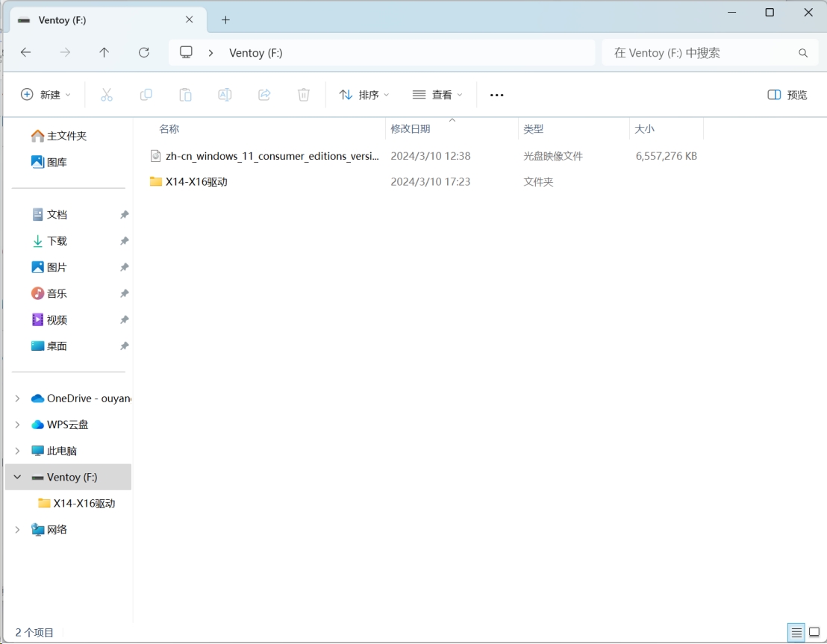
Task: Click the Rename icon in toolbar
Action: pyautogui.click(x=225, y=95)
